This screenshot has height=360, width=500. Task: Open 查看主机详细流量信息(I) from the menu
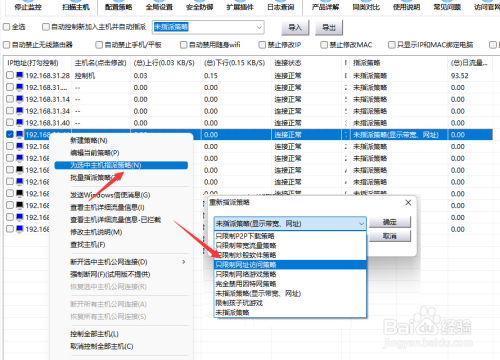click(107, 208)
